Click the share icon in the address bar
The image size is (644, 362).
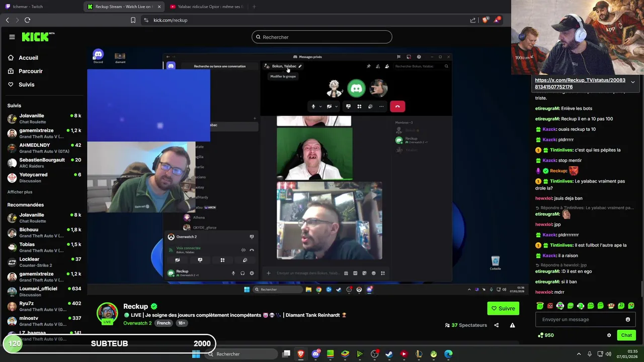473,20
